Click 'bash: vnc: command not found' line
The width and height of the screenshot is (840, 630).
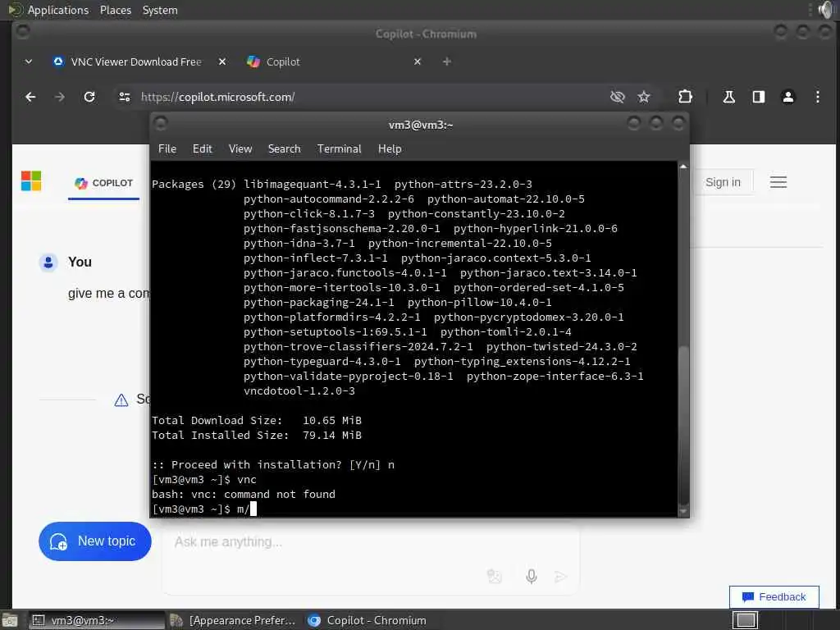click(x=243, y=495)
